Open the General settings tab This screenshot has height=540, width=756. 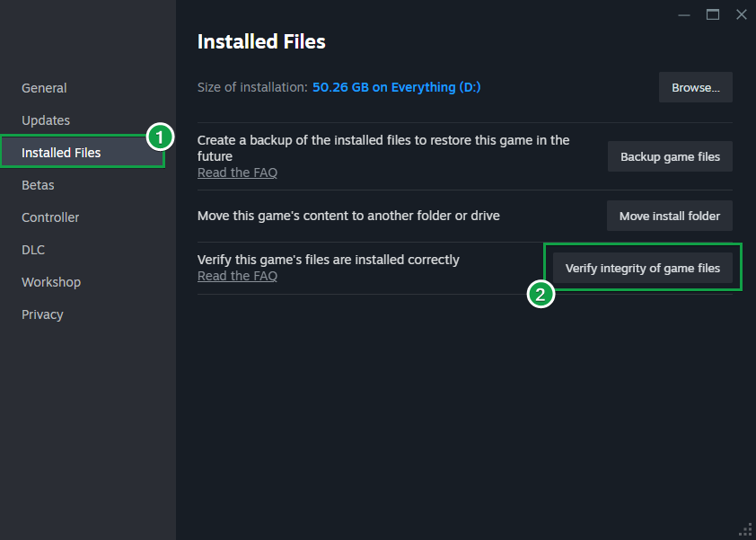coord(44,88)
